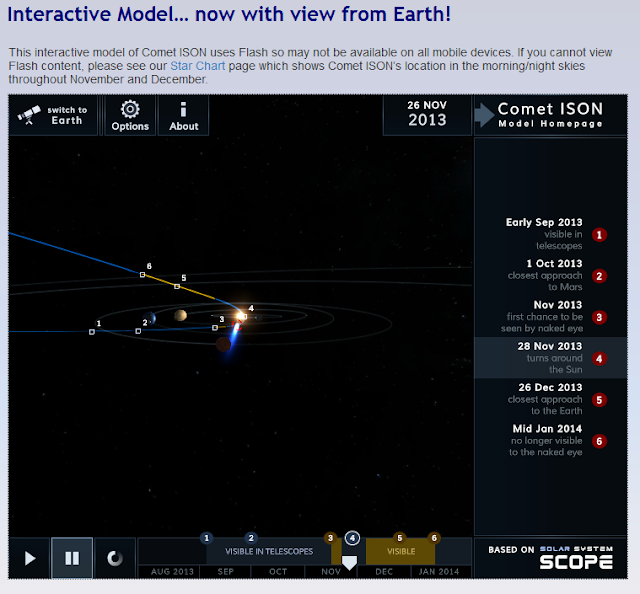
Task: Click the yellow VISIBLE timeline segment
Action: click(x=401, y=551)
